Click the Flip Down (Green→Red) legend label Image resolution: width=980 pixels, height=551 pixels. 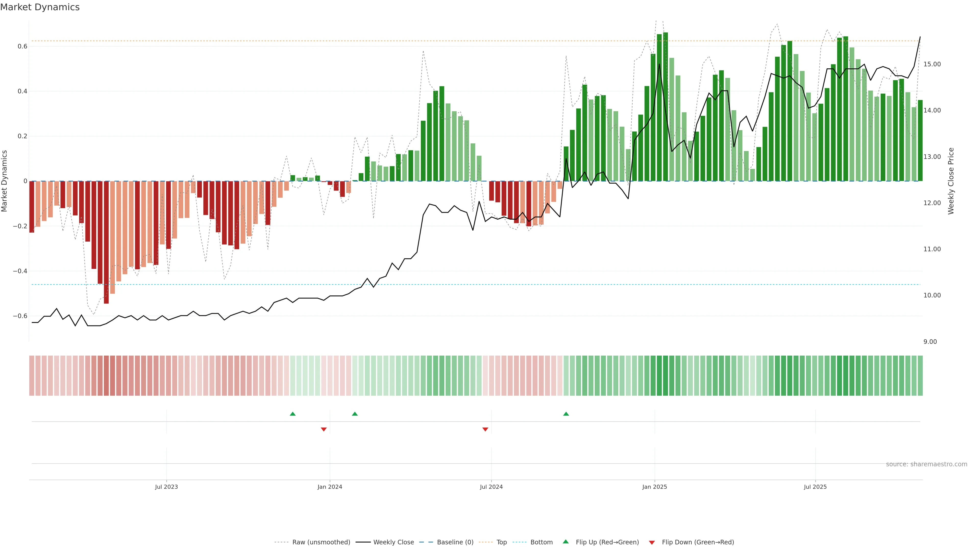(x=698, y=542)
